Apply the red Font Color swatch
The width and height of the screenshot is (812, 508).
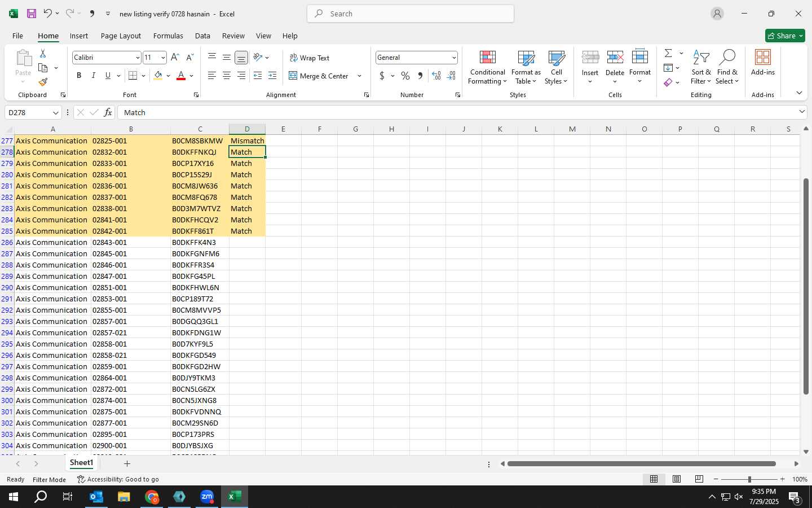click(x=181, y=76)
